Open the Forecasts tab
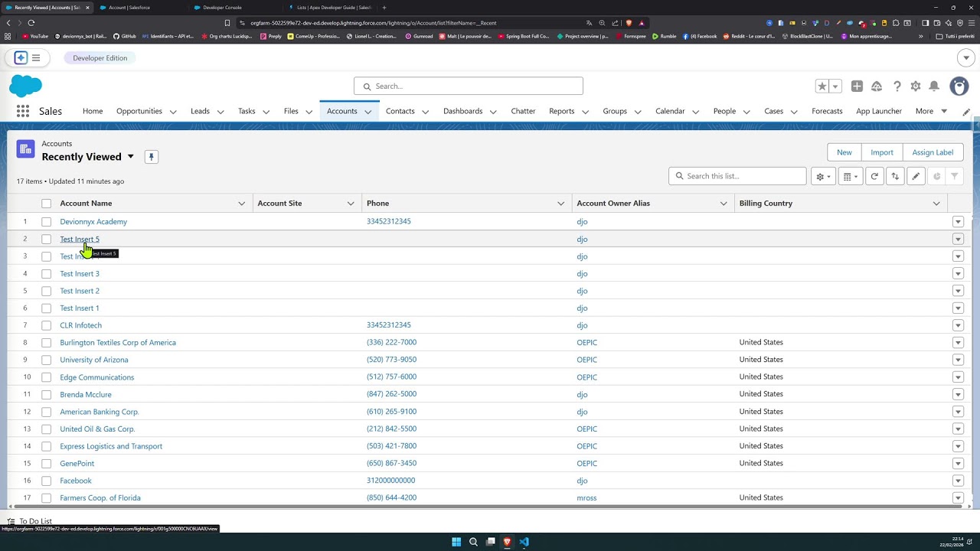The width and height of the screenshot is (980, 551). pyautogui.click(x=827, y=111)
